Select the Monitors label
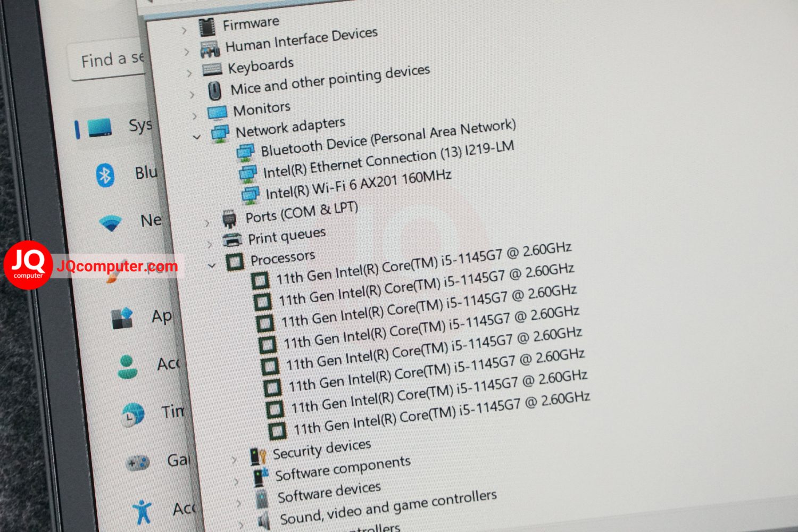The image size is (798, 532). pyautogui.click(x=262, y=109)
